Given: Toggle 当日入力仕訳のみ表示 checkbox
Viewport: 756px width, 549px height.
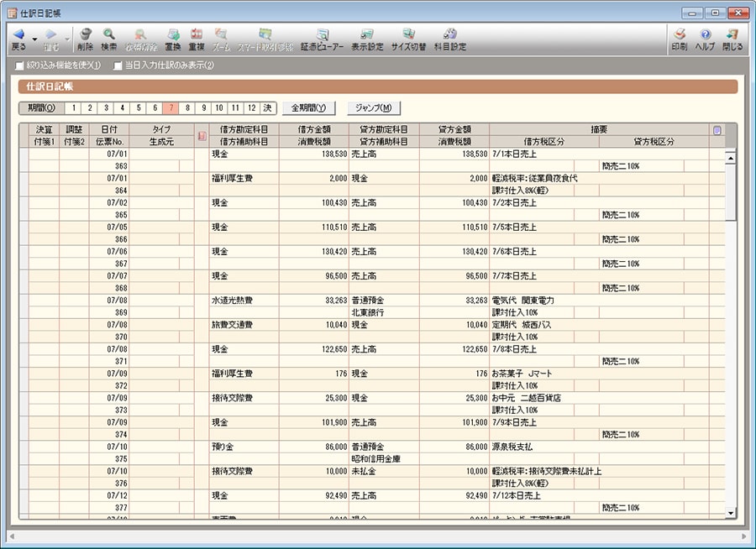Looking at the screenshot, I should pyautogui.click(x=118, y=65).
